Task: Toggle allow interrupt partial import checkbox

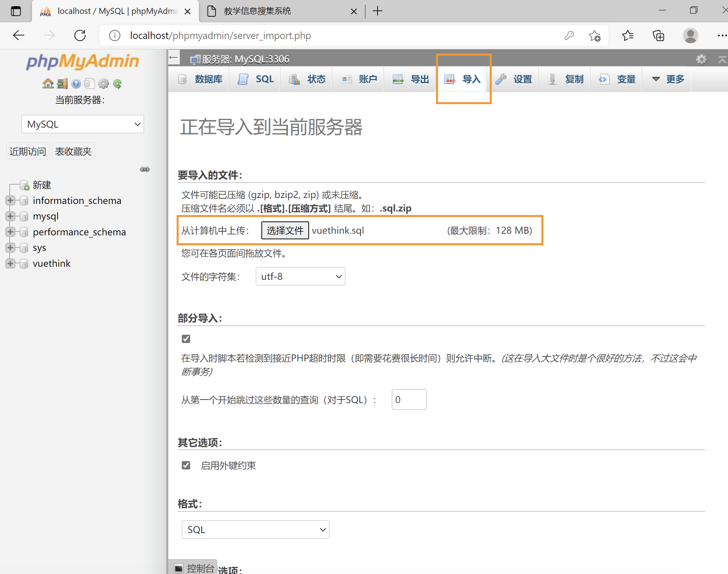Action: (x=186, y=339)
